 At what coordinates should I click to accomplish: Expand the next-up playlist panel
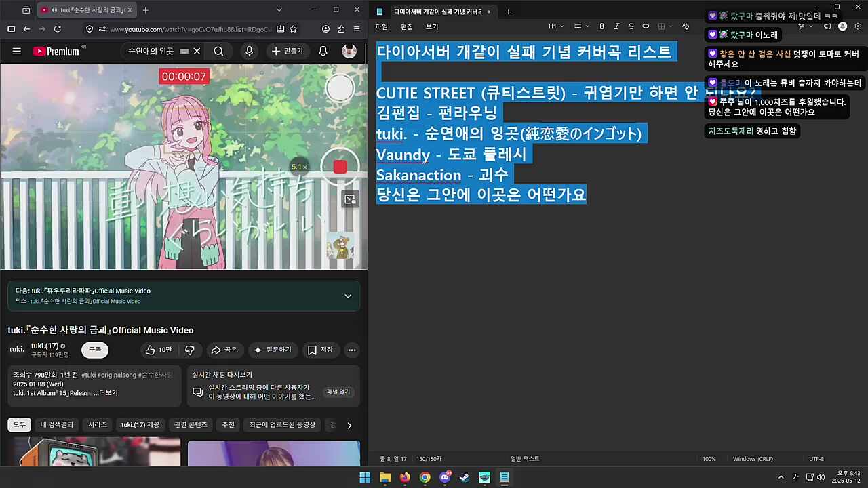point(348,296)
